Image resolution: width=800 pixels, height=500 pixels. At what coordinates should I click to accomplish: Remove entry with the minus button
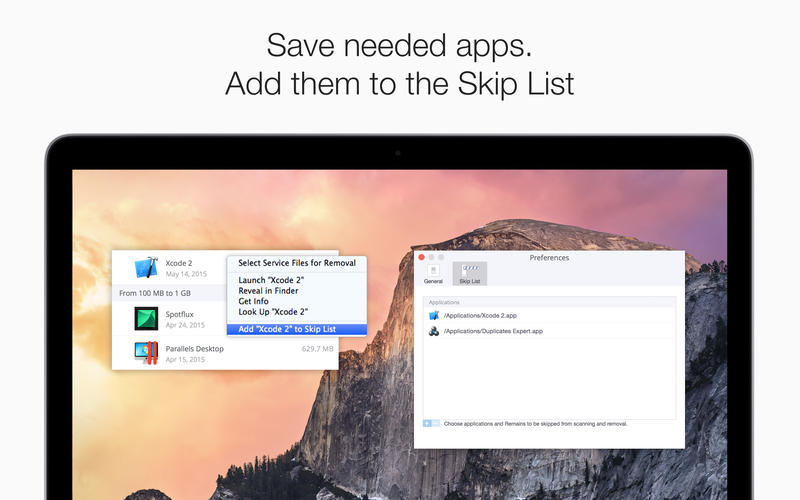(436, 423)
